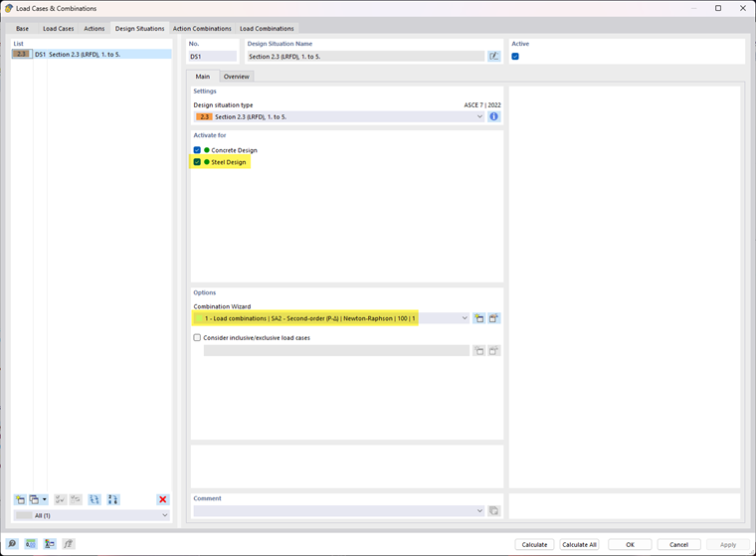Switch to the Overview sub-tab

(237, 77)
